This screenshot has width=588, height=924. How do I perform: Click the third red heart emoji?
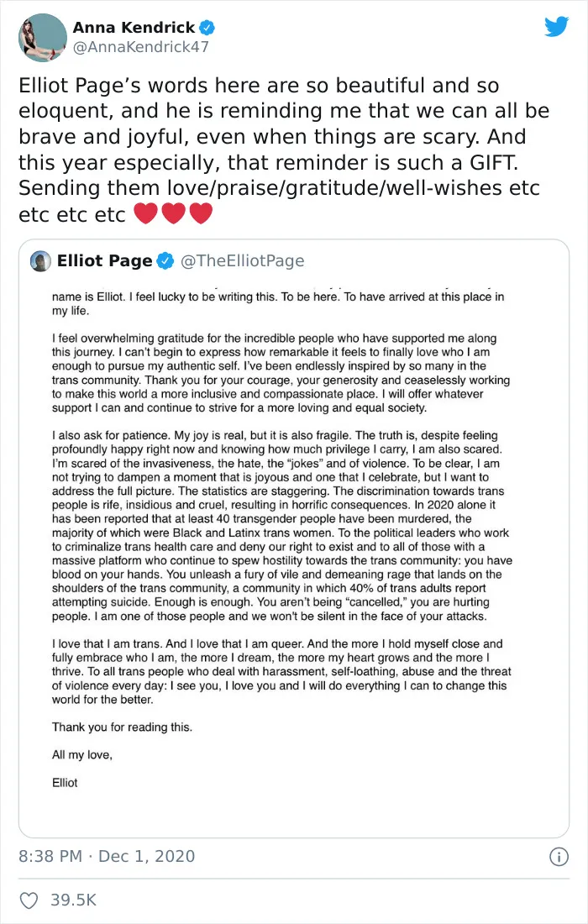tap(201, 213)
